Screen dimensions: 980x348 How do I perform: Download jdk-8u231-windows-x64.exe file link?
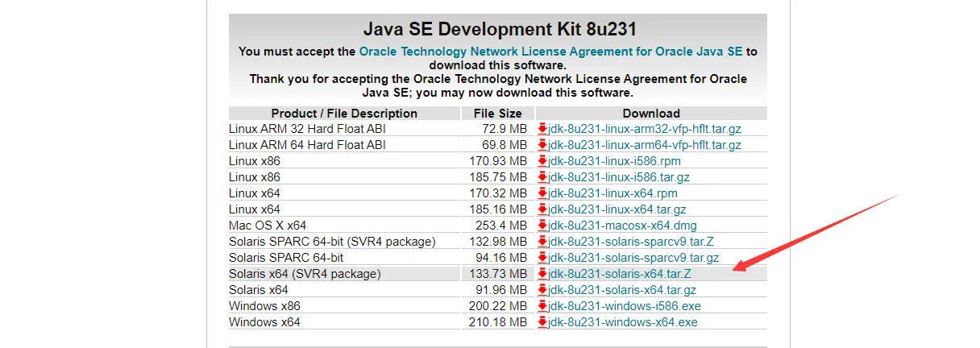click(x=622, y=322)
